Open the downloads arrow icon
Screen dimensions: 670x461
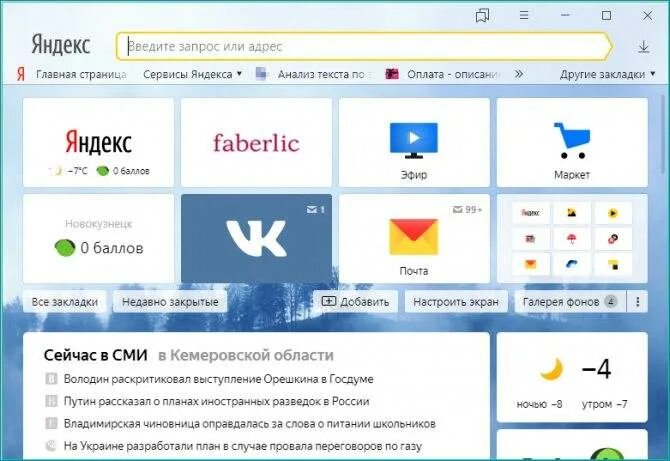644,47
